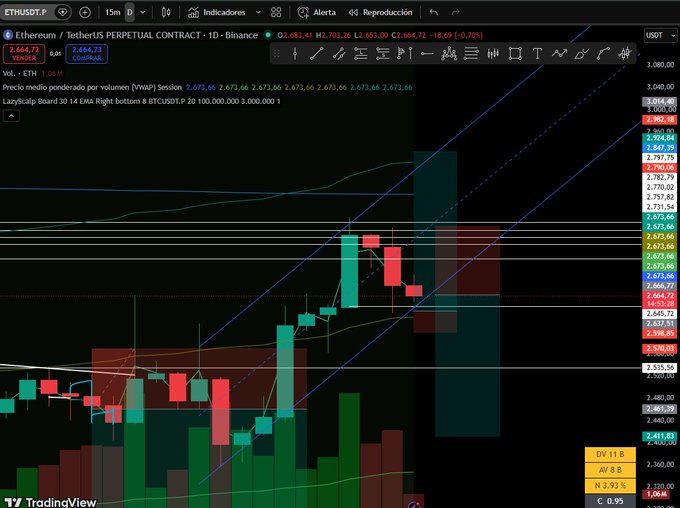Select the Vol · ETH indicator legend
The image size is (680, 508).
(x=20, y=73)
